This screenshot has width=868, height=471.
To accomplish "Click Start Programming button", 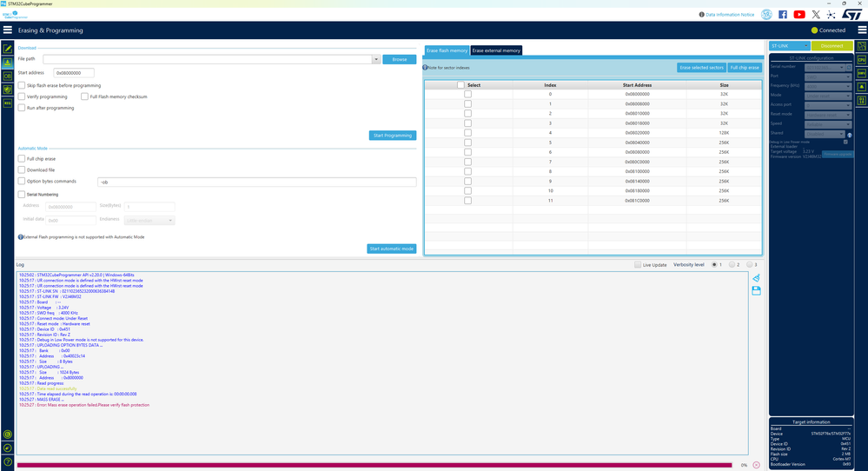I will (393, 135).
